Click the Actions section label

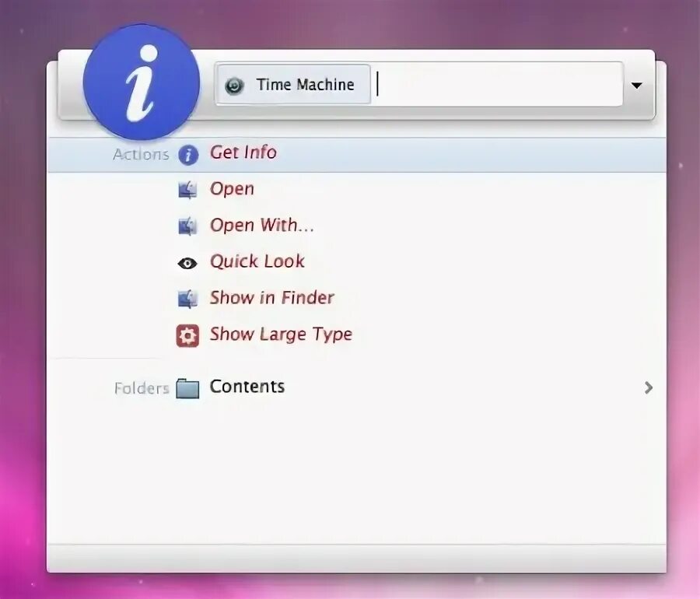pyautogui.click(x=141, y=155)
